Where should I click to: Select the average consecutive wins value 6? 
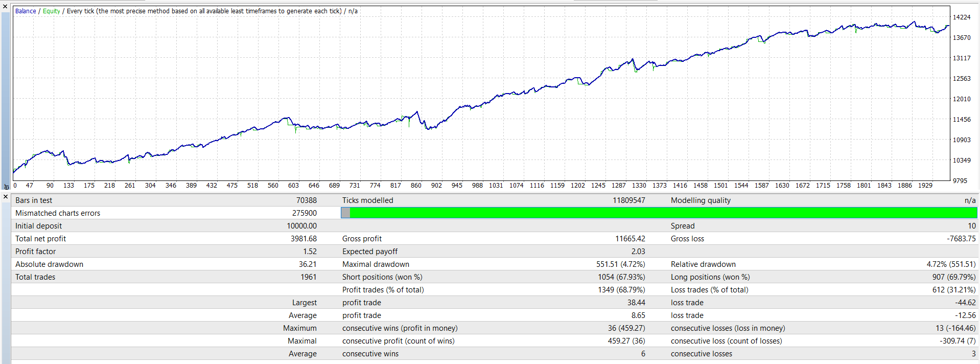[x=643, y=354]
